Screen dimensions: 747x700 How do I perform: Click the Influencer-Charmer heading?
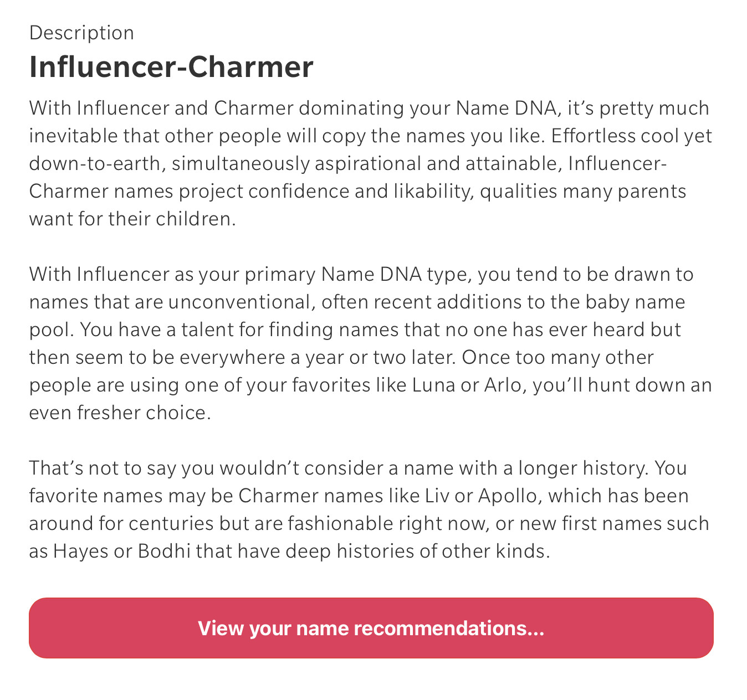coord(171,67)
